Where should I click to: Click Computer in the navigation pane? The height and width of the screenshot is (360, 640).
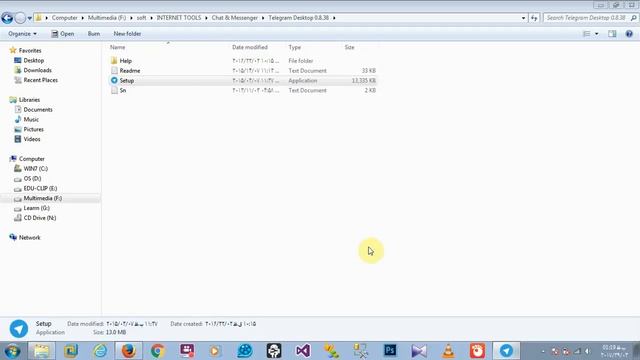coord(31,159)
